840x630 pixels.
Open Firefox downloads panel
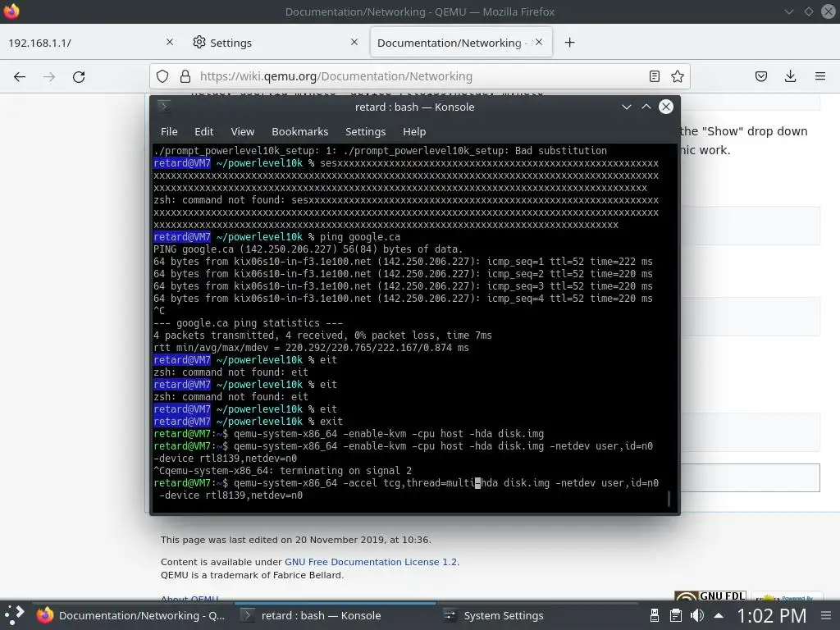pyautogui.click(x=790, y=76)
